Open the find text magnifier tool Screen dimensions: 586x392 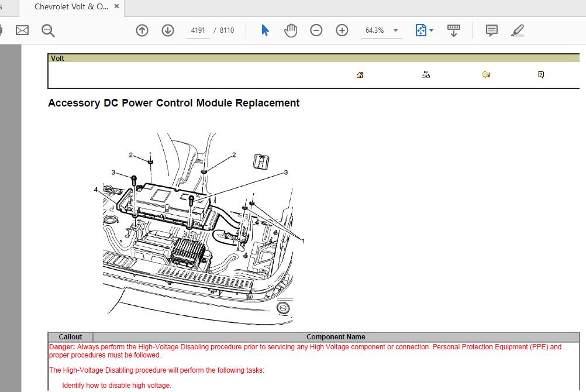pos(48,30)
